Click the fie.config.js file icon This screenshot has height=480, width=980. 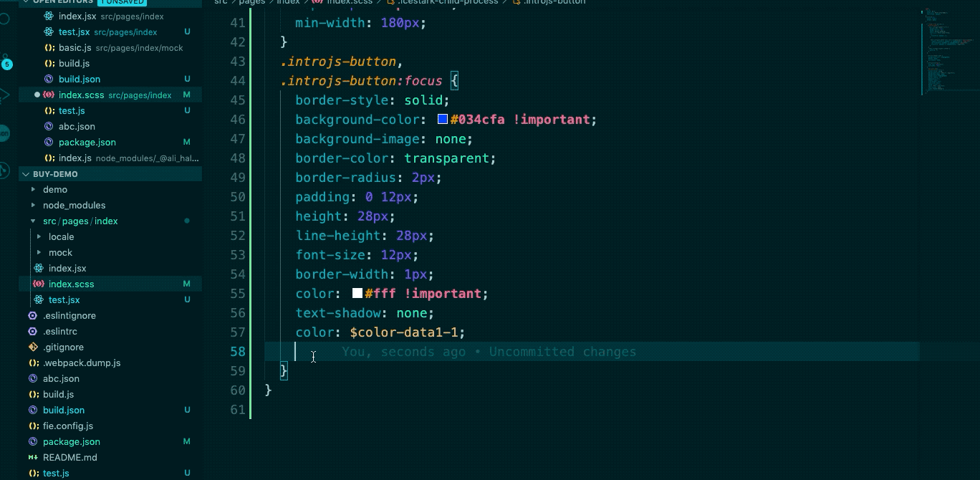[33, 426]
